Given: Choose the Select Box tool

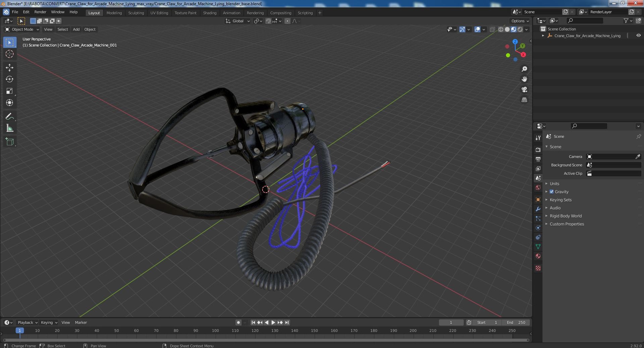Looking at the screenshot, I should [9, 42].
